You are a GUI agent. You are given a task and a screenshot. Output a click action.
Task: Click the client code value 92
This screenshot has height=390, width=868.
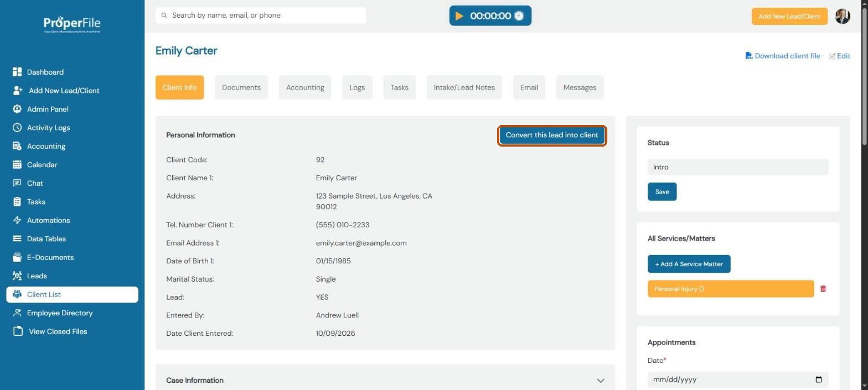[321, 160]
